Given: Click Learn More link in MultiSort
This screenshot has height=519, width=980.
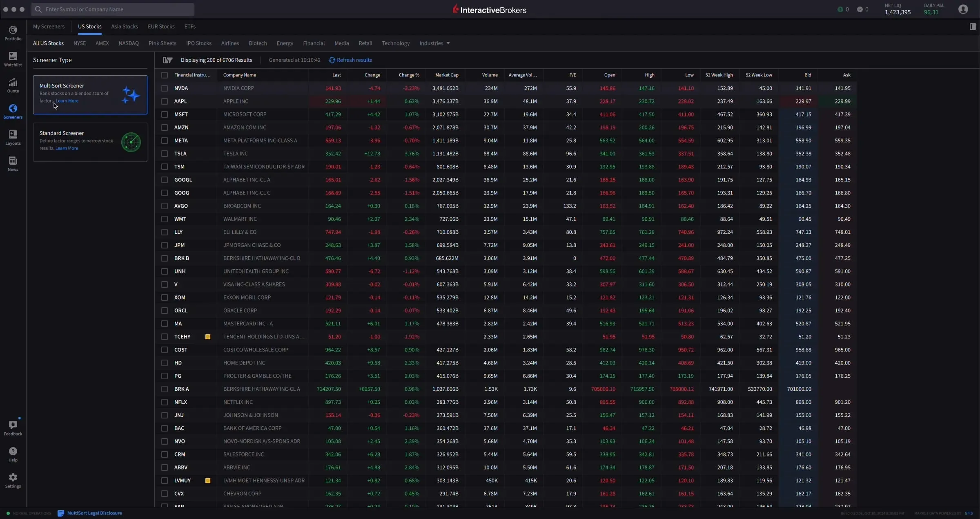Looking at the screenshot, I should [67, 101].
